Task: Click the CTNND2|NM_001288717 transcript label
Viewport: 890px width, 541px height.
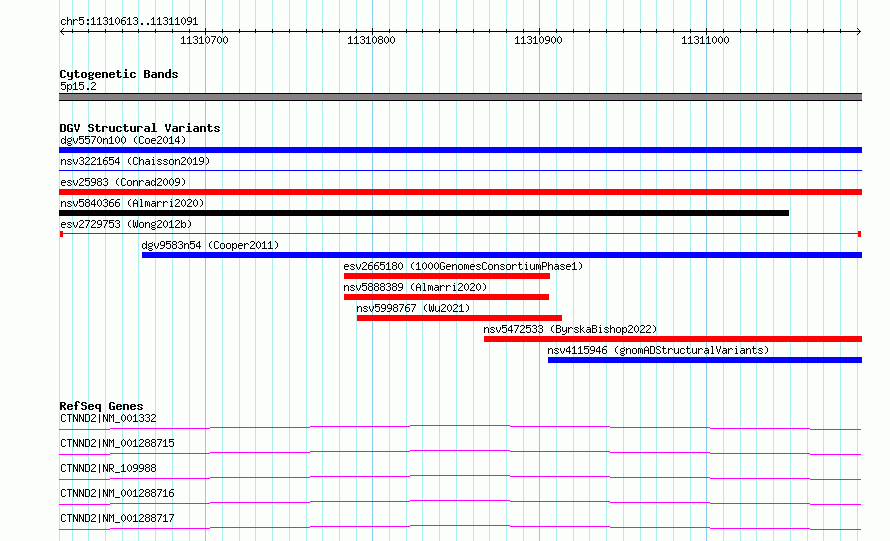Action: click(x=117, y=518)
